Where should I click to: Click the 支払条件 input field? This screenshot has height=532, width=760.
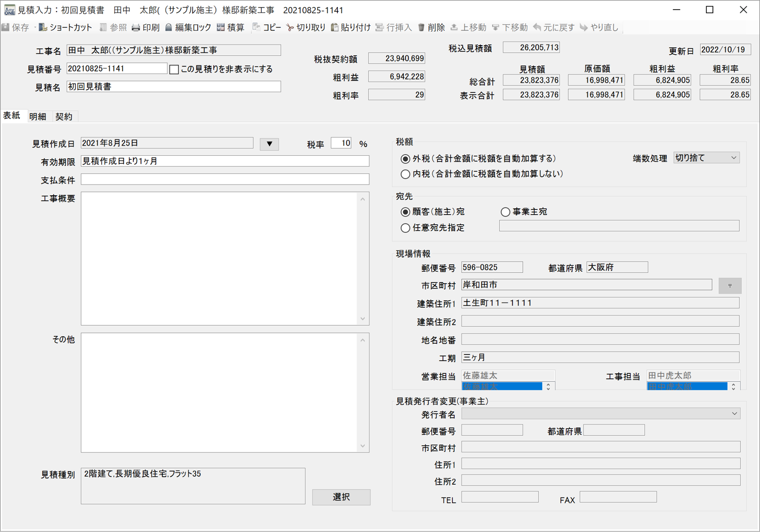click(225, 180)
